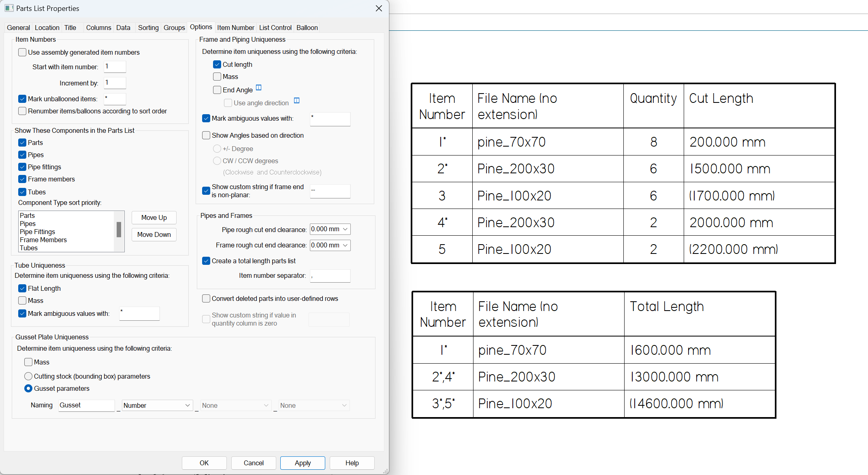Viewport: 868px width, 475px height.
Task: Switch to the Columns tab
Action: 98,28
